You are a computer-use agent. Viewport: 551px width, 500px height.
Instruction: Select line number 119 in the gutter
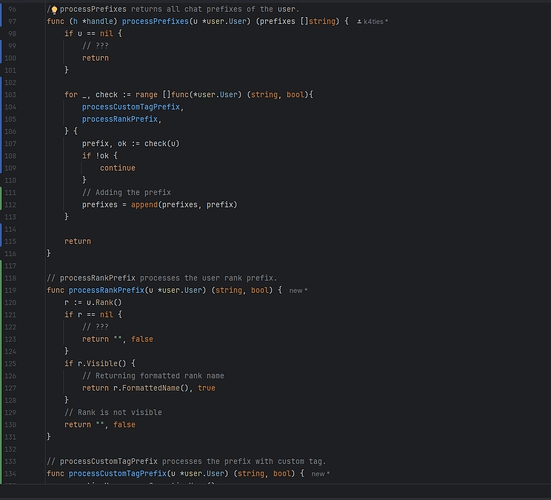point(11,291)
